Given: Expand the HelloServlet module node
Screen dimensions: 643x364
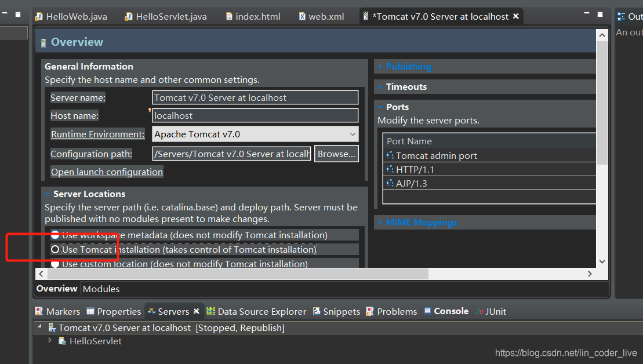Looking at the screenshot, I should (50, 340).
